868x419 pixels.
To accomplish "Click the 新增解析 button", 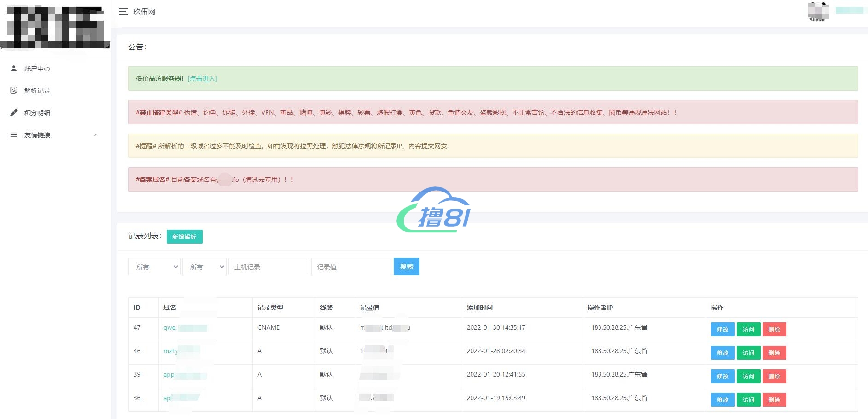I will 184,237.
